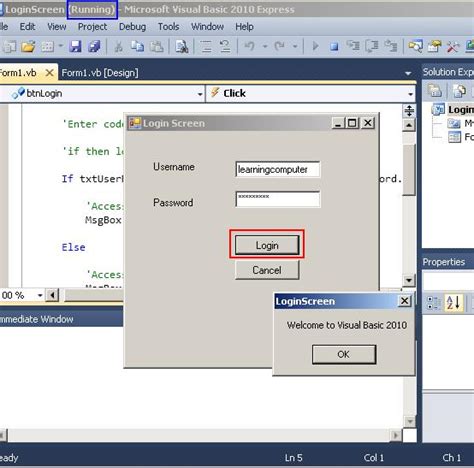Open the editor zoom percentage dropdown

pos(40,295)
